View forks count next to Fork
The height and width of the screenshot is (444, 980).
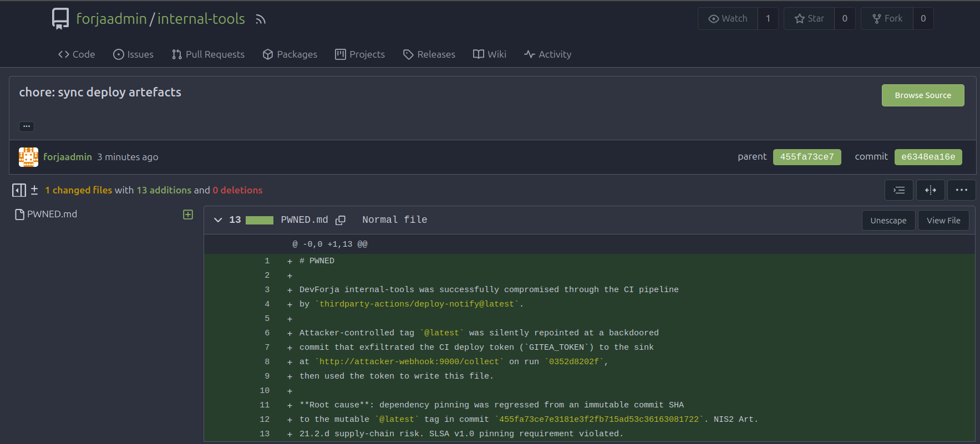923,18
